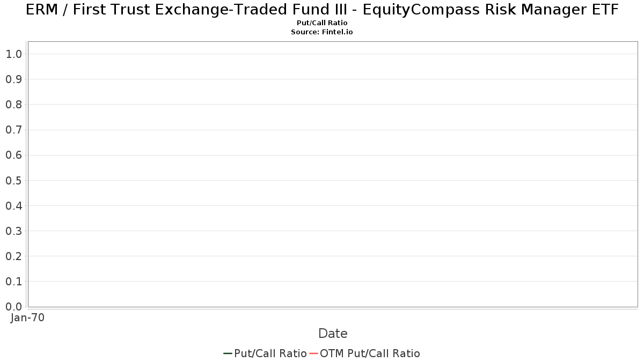
Task: Click the dark green Put/Call Ratio line swatch
Action: [228, 353]
